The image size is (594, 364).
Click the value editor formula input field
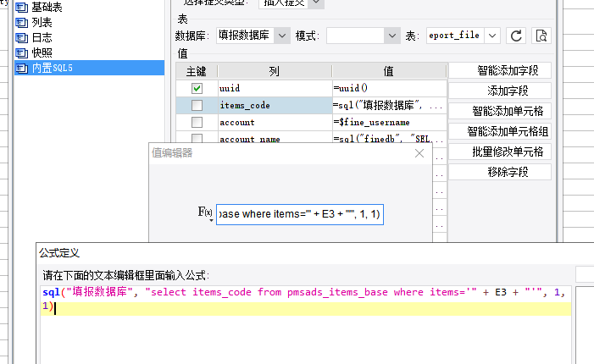point(300,214)
